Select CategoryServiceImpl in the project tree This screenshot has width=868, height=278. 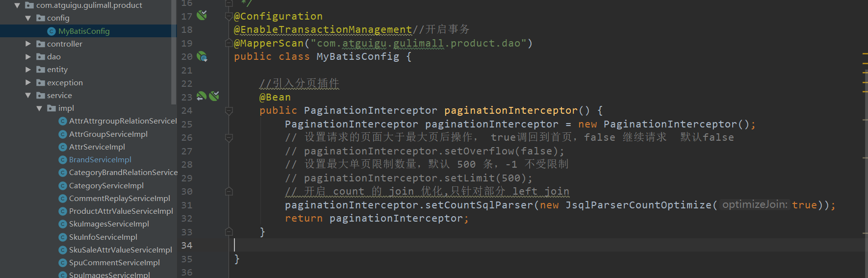(x=106, y=186)
